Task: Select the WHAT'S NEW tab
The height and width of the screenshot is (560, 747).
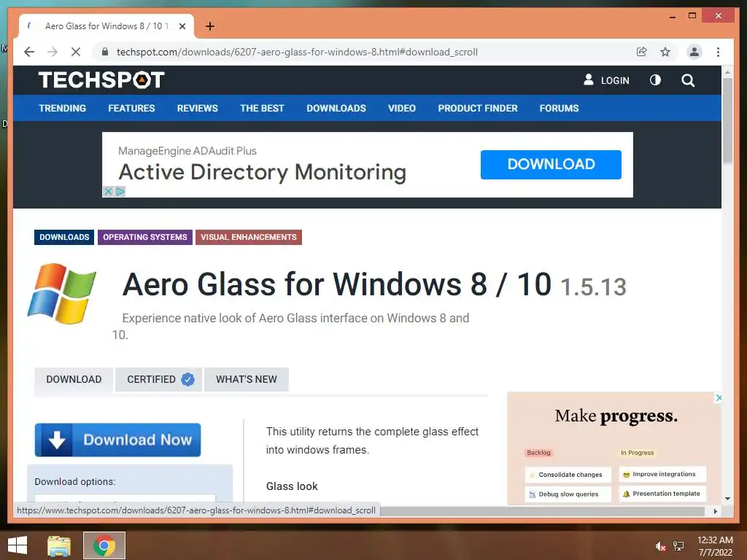Action: coord(247,379)
